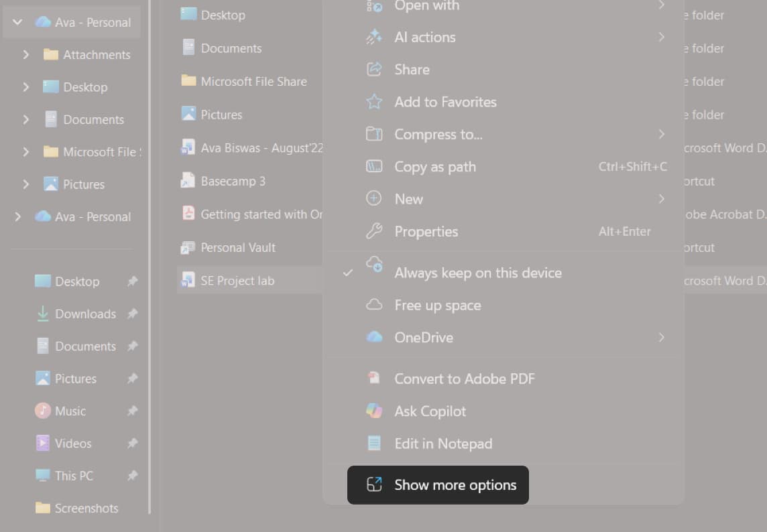Click the Show more options arrow icon
The image size is (767, 532).
click(374, 484)
